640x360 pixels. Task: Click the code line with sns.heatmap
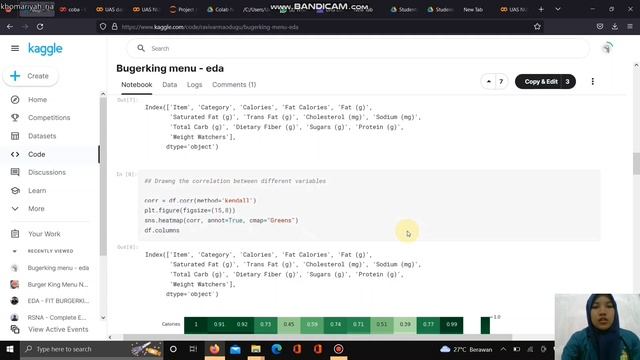click(x=221, y=220)
